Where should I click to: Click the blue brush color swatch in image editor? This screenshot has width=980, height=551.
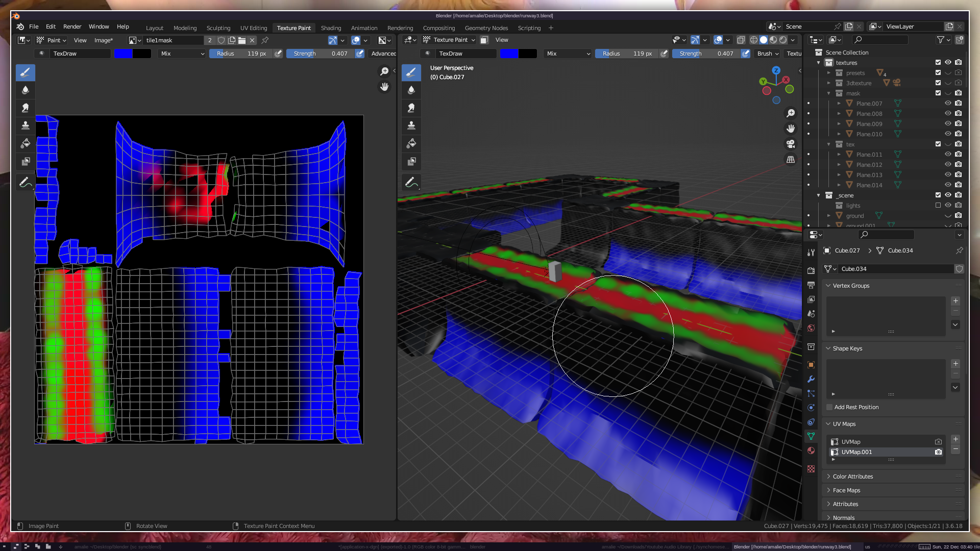coord(123,54)
